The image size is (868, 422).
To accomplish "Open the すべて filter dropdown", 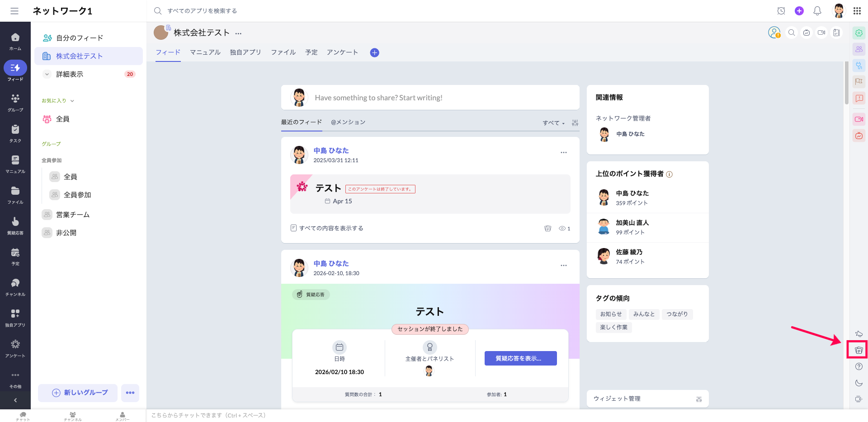I will 553,123.
